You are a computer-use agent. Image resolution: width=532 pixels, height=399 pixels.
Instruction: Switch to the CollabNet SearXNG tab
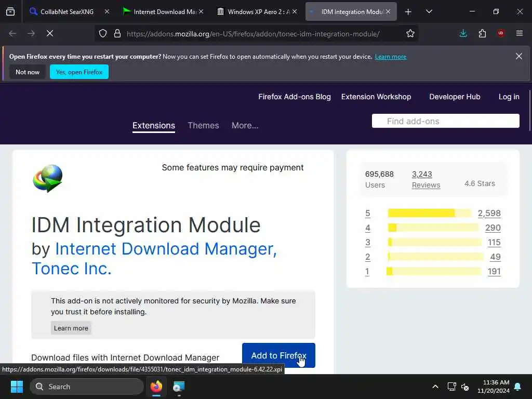pos(67,11)
